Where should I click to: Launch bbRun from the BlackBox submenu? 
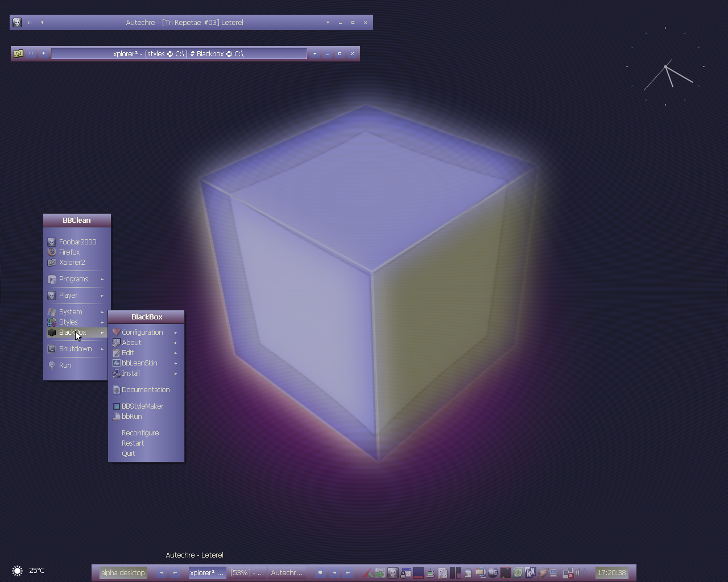point(131,417)
